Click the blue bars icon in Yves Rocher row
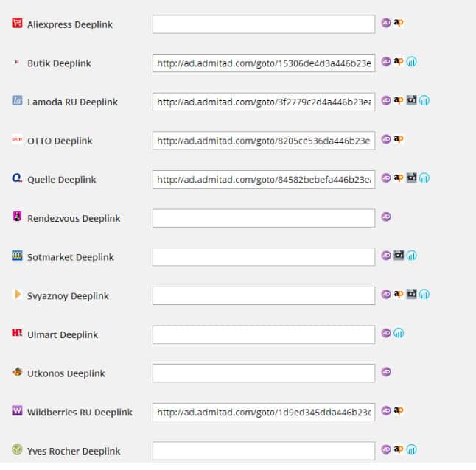Viewport: 476px width, 470px height. (412, 449)
